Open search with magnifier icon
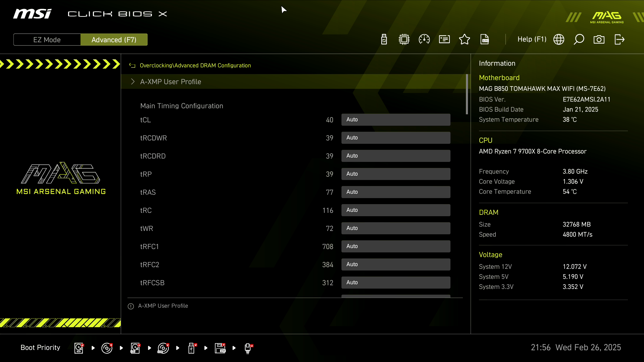This screenshot has width=644, height=362. coord(579,40)
